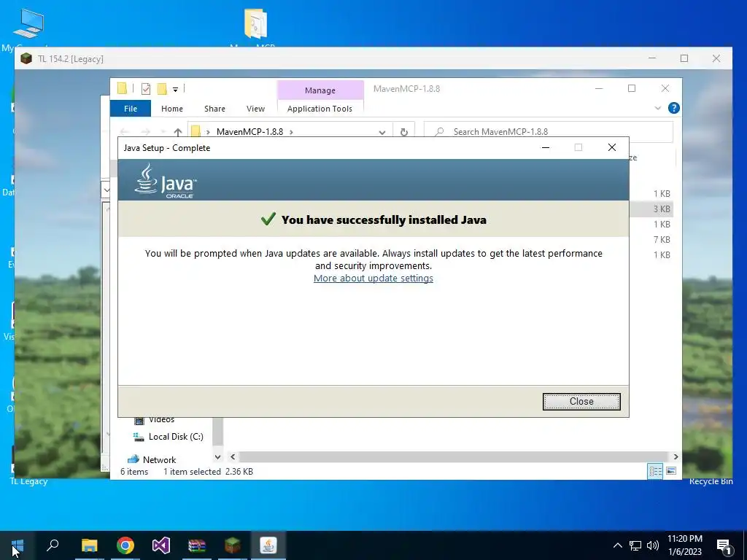747x560 pixels.
Task: Open the Application Tools tab
Action: 320,109
